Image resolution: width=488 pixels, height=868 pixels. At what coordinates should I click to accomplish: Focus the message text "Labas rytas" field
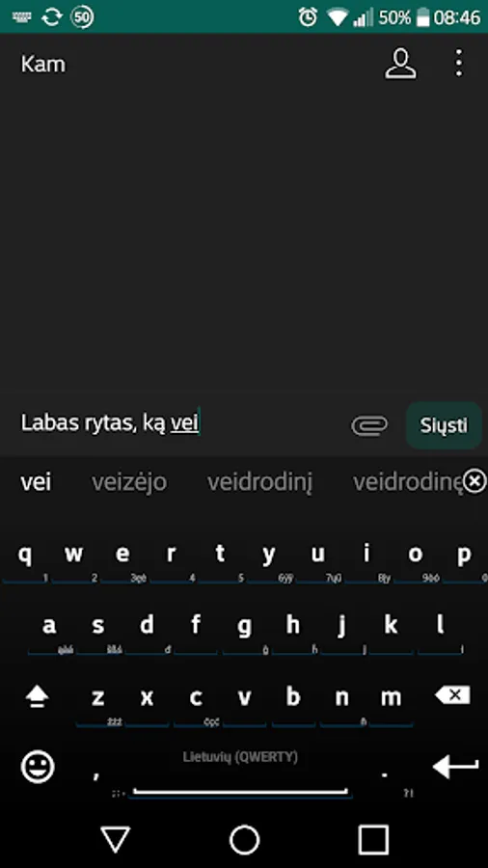[177, 423]
